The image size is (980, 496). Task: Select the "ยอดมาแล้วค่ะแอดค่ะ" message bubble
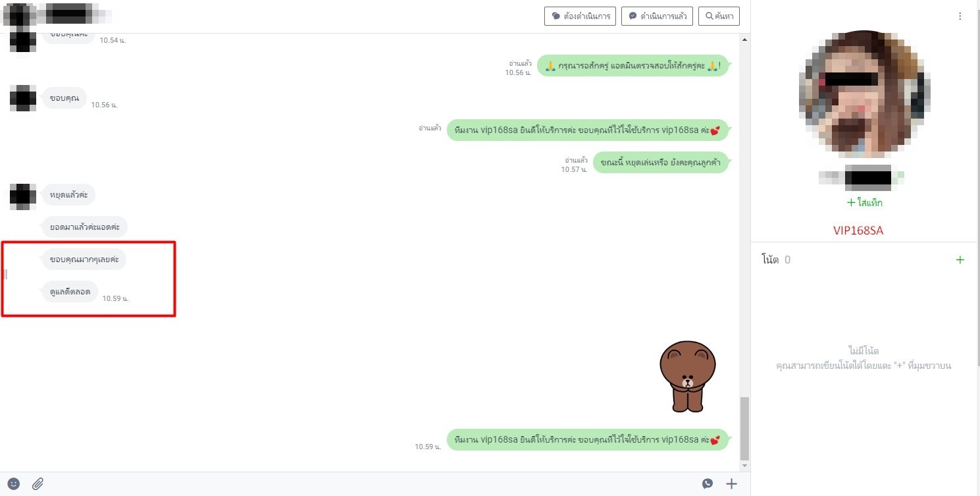pyautogui.click(x=85, y=227)
